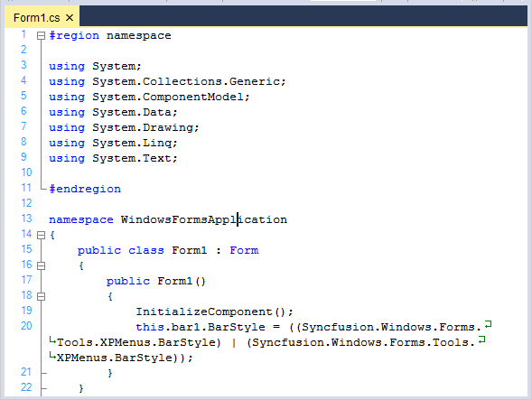
Task: Collapse the namespace brace on line 14
Action: point(41,235)
